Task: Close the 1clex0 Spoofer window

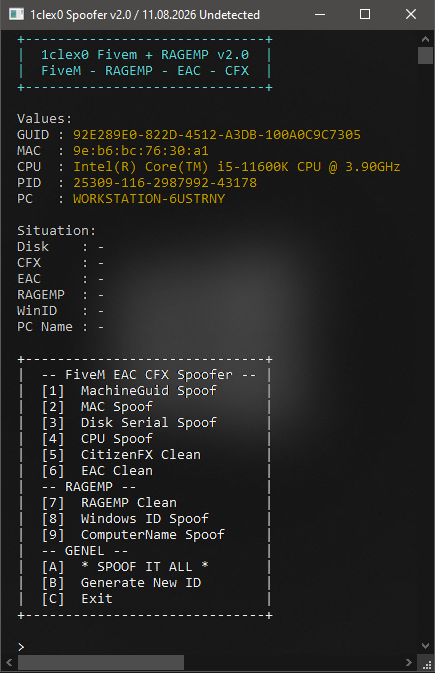Action: point(411,15)
